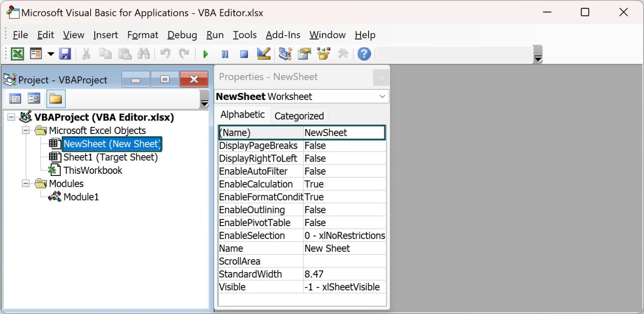Image resolution: width=644 pixels, height=314 pixels.
Task: Select Sheet1 (Target Sheet) in project tree
Action: 111,157
